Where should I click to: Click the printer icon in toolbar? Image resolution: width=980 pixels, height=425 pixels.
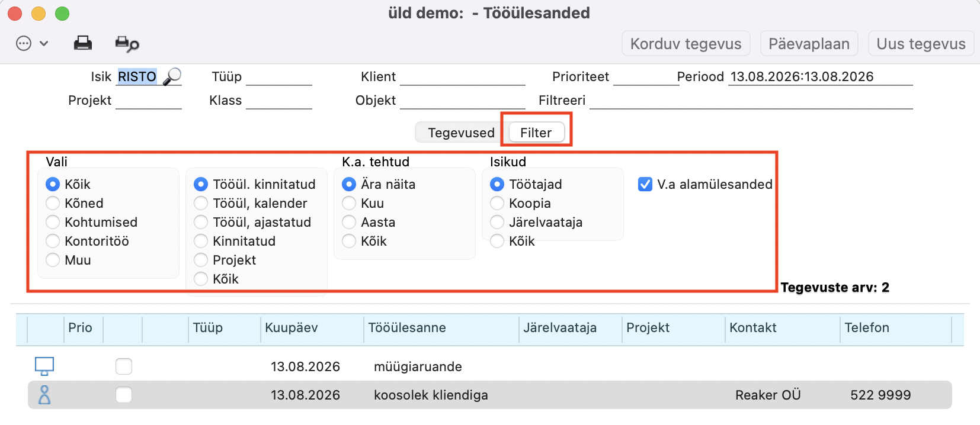point(83,43)
